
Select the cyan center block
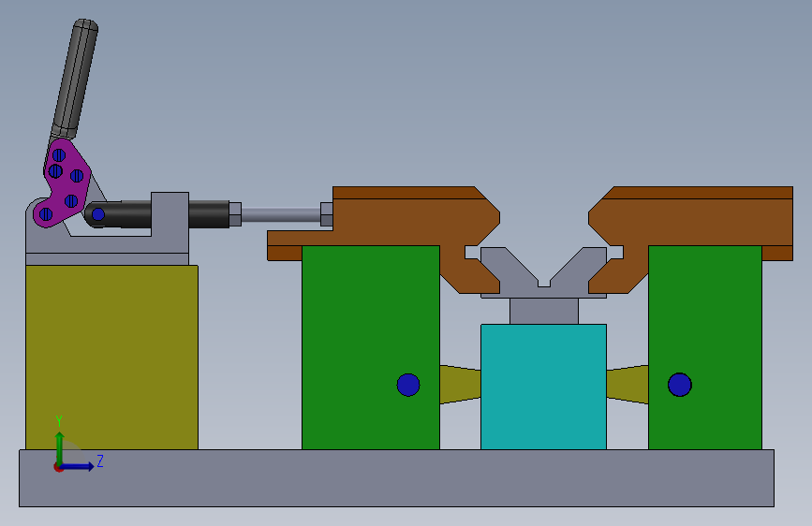point(543,387)
